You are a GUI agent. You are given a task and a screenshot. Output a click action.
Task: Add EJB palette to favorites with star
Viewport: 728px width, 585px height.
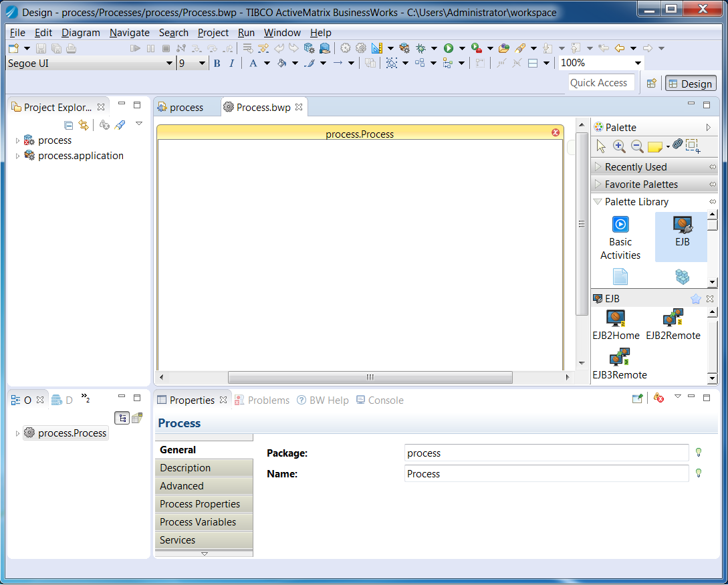(695, 299)
